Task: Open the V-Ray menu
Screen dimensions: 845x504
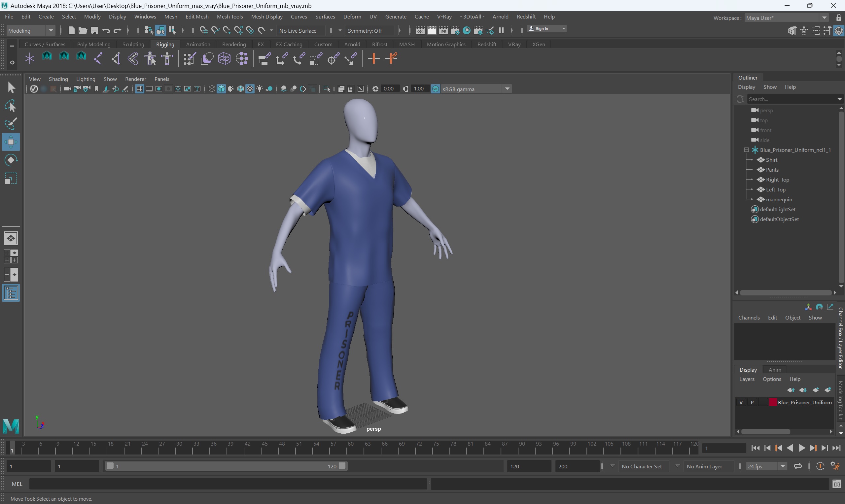Action: (444, 16)
